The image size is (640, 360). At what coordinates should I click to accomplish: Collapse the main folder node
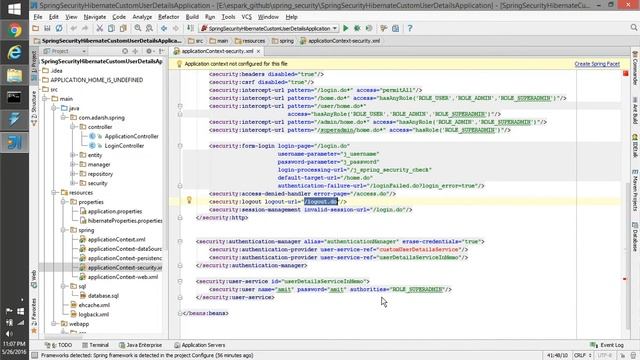45,99
